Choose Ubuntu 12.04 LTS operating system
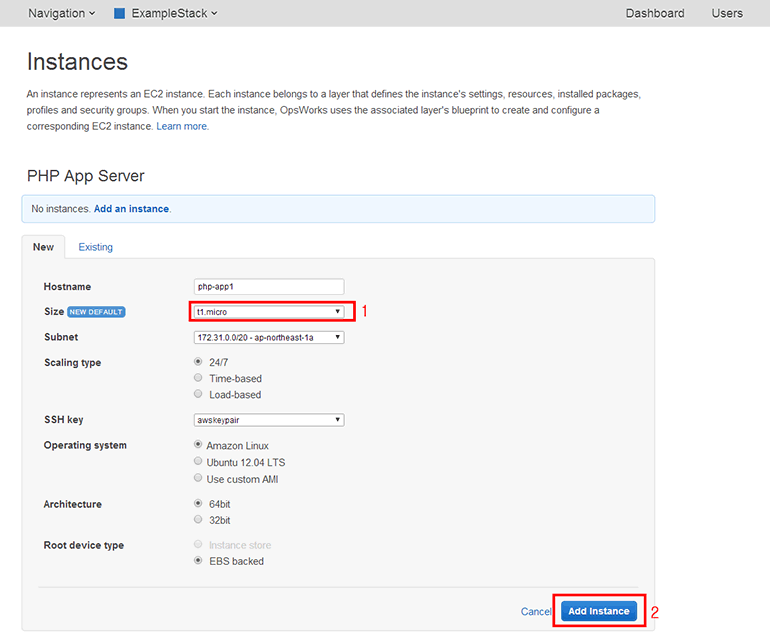This screenshot has width=770, height=644. 198,462
